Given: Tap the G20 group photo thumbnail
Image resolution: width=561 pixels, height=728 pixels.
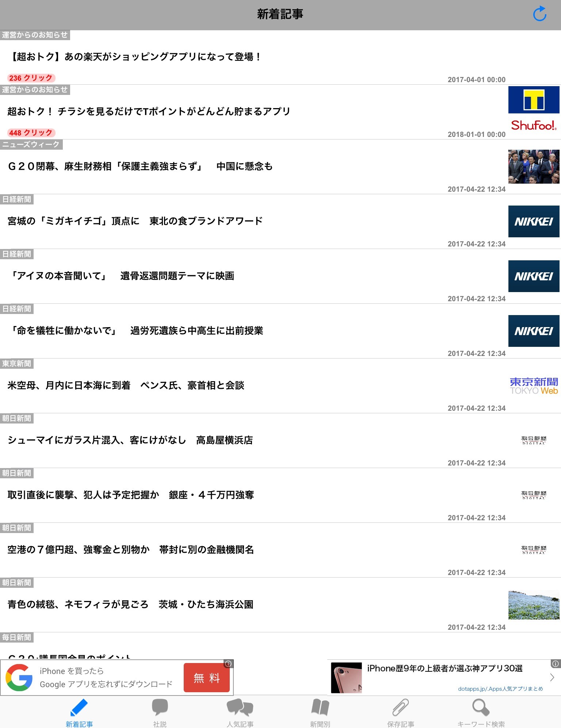Looking at the screenshot, I should click(534, 166).
